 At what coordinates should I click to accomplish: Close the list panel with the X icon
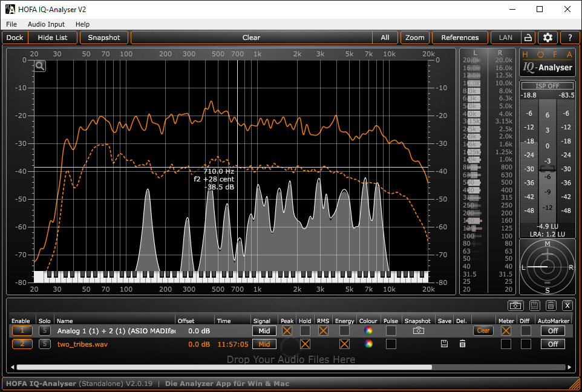[567, 305]
